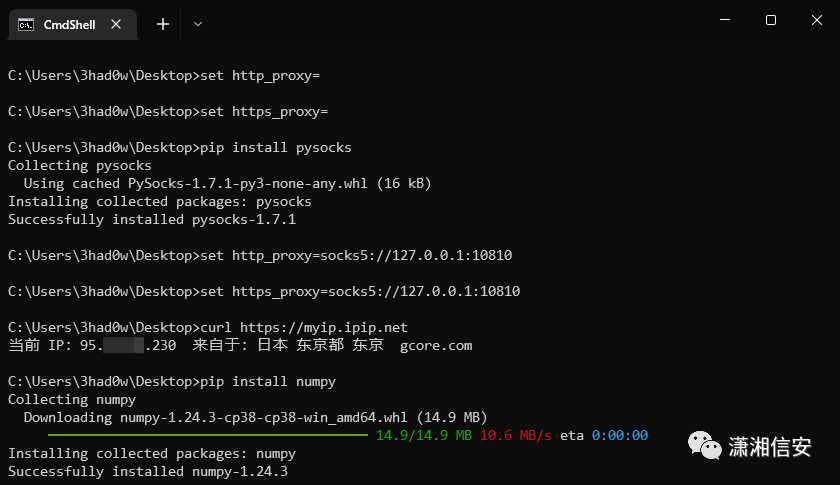Click the green numpy download progress bar

(x=208, y=435)
